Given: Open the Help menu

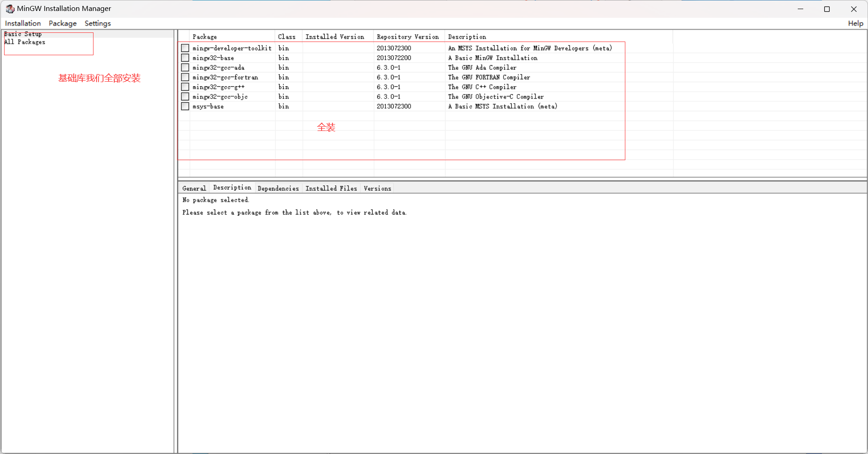Looking at the screenshot, I should [855, 23].
